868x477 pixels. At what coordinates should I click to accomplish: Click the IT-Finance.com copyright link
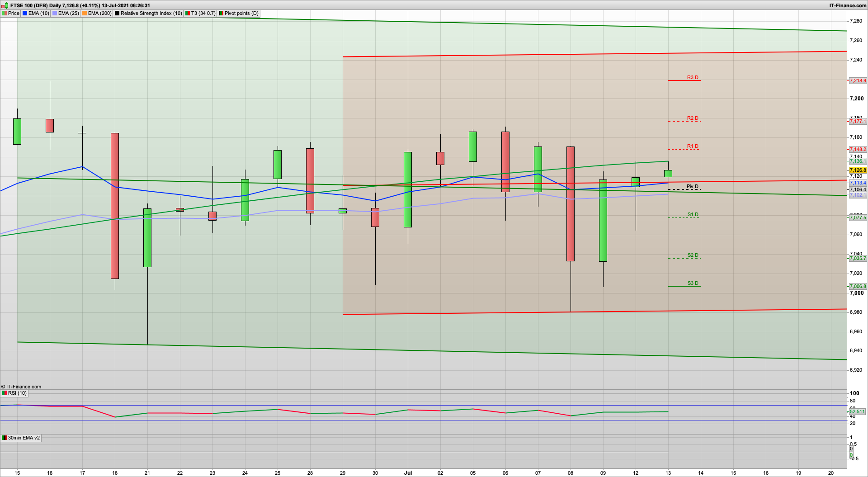pos(23,387)
